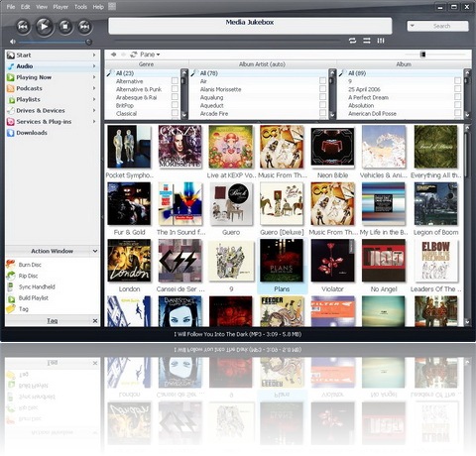Open the View menu
This screenshot has height=456, width=476.
click(x=42, y=7)
